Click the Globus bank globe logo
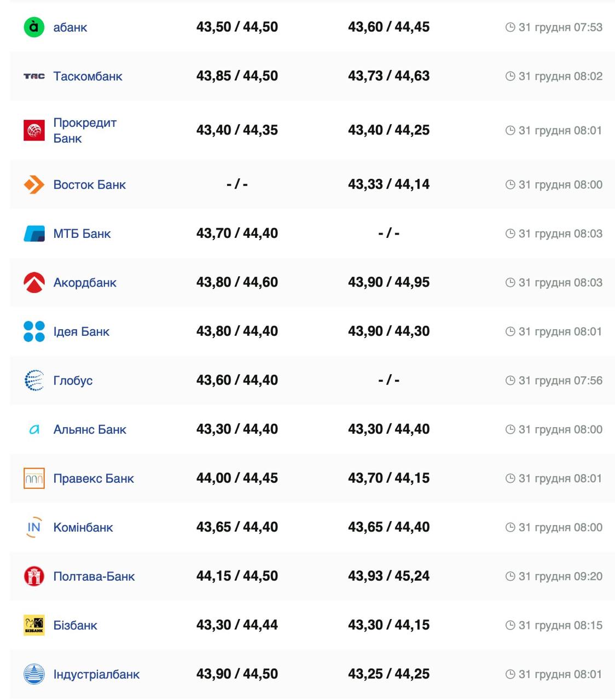The image size is (615, 700). (x=34, y=380)
